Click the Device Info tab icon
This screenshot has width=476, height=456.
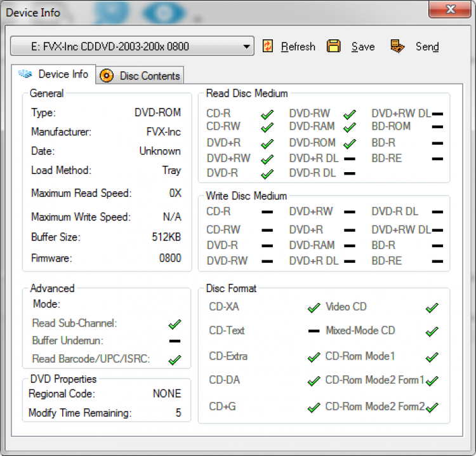(25, 74)
